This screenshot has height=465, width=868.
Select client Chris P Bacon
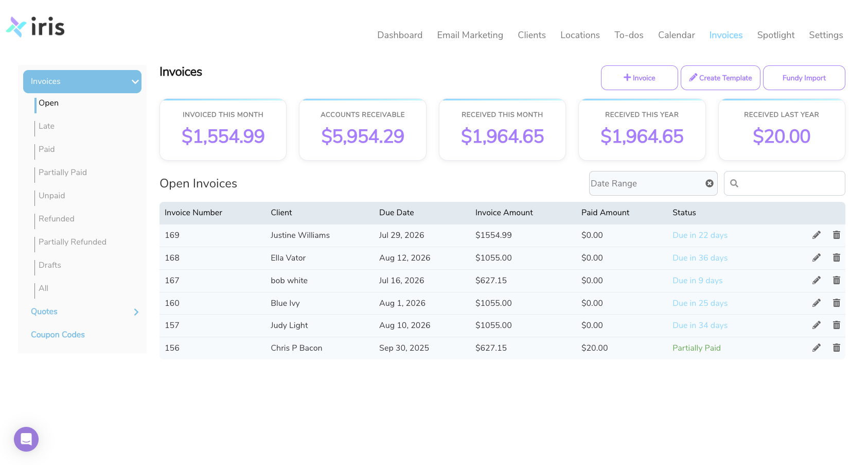coord(296,348)
